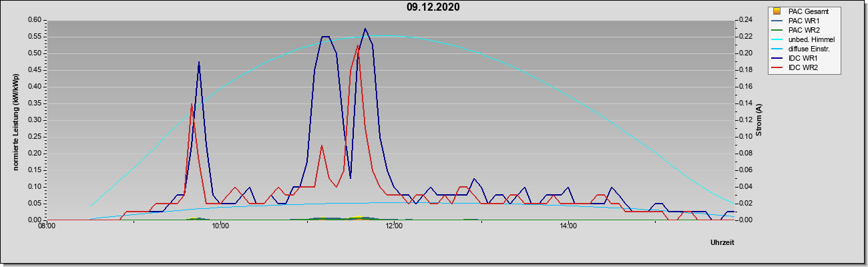868x267 pixels.
Task: Click the red IDC WR2 legend line
Action: pos(777,68)
